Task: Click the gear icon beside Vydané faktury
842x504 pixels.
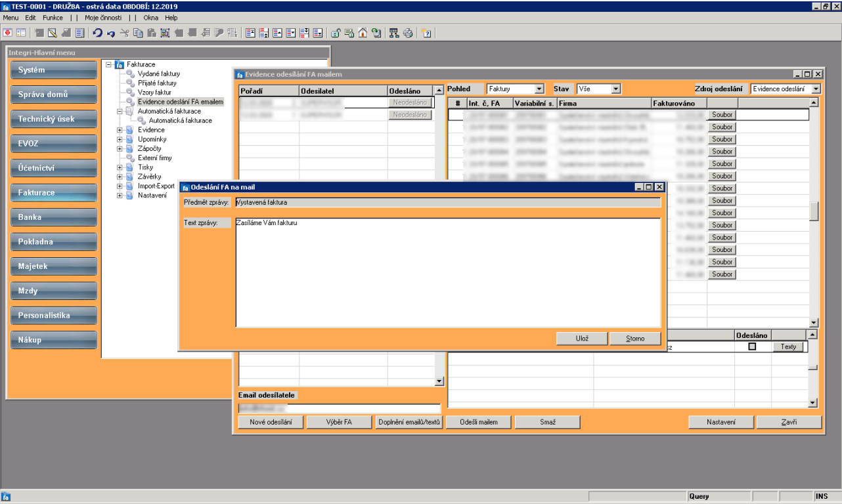Action: point(131,74)
